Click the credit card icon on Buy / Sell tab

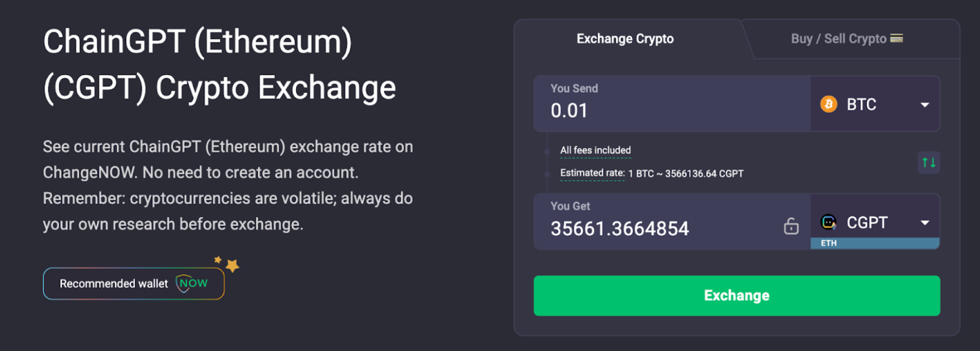[897, 38]
